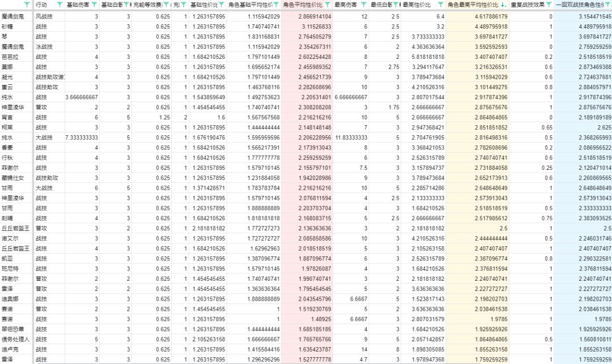Open filter dropdown for 基础白影 column
The width and height of the screenshot is (612, 364).
[126, 5]
